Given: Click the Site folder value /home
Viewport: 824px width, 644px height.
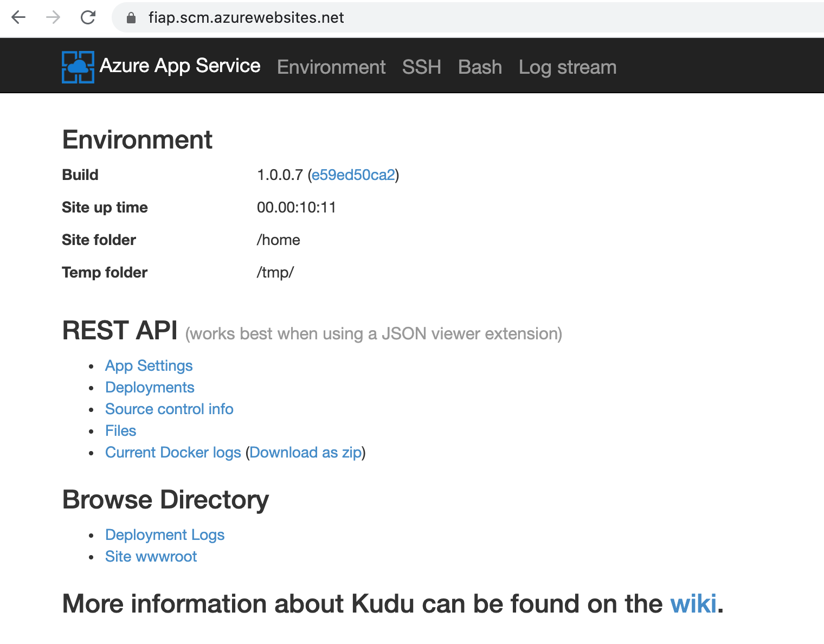Looking at the screenshot, I should [x=279, y=240].
